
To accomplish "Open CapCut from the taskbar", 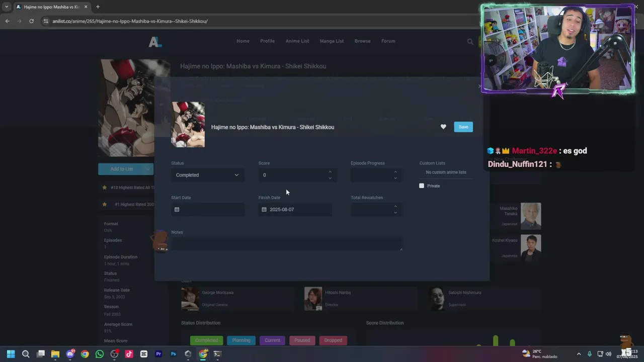I will pyautogui.click(x=144, y=354).
